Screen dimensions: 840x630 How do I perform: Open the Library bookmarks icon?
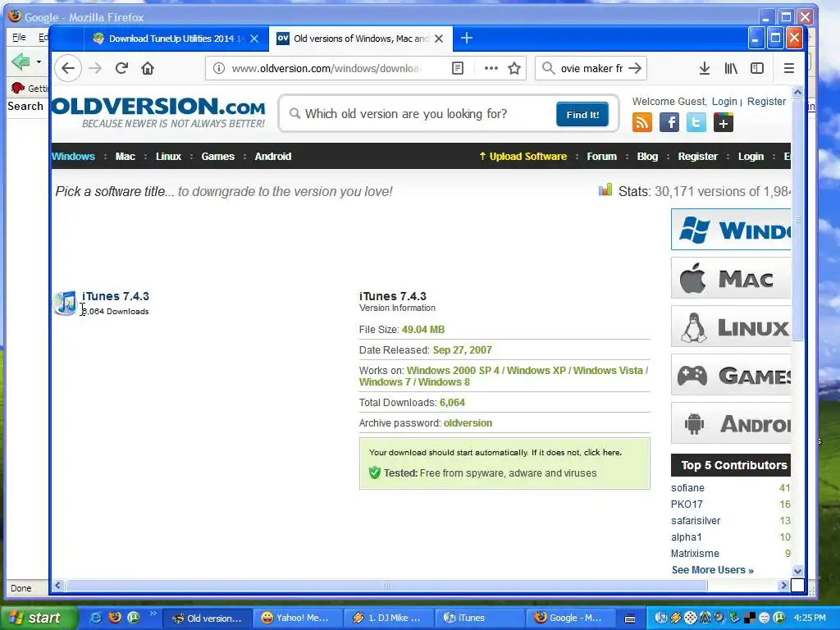731,68
